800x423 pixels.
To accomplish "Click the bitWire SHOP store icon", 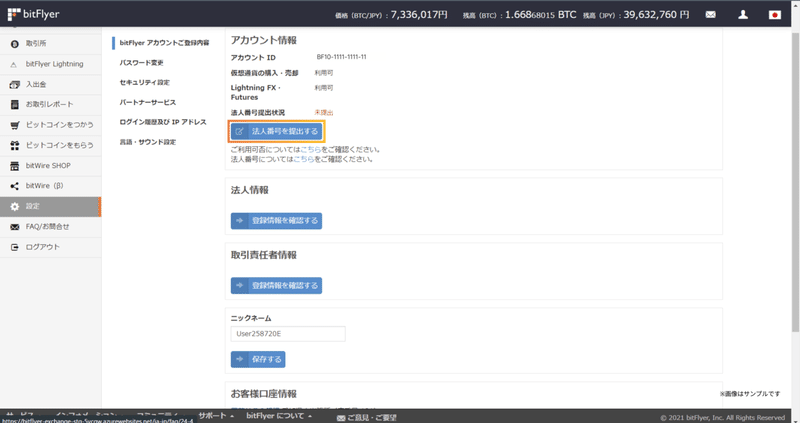I will [14, 166].
